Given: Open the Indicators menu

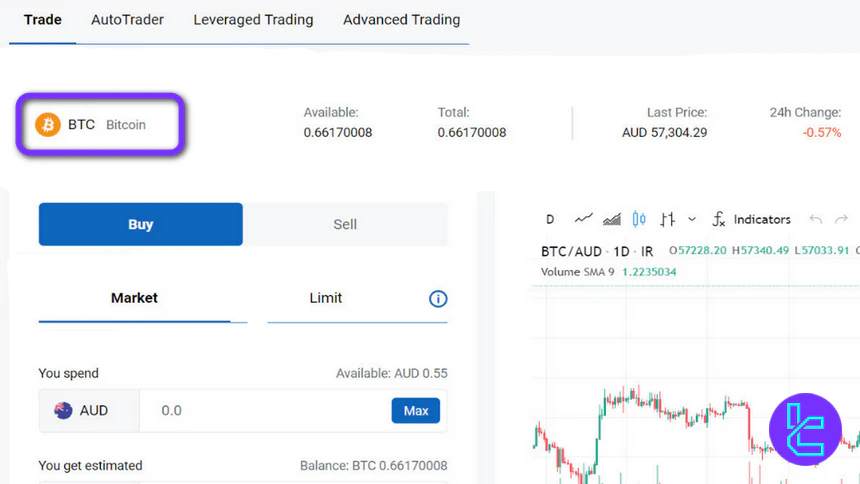Looking at the screenshot, I should pos(762,220).
